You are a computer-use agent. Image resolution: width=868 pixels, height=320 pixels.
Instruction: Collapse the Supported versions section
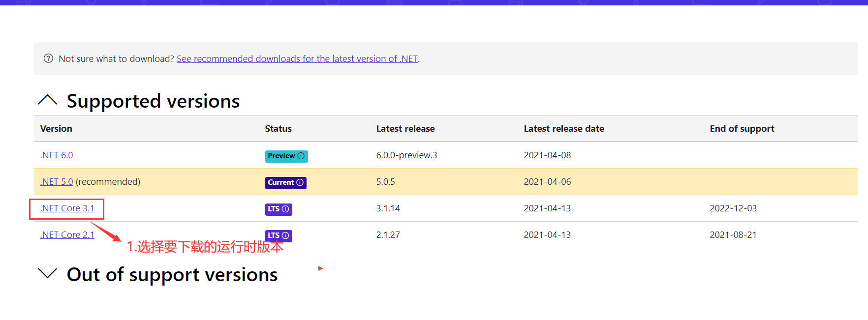pyautogui.click(x=48, y=100)
